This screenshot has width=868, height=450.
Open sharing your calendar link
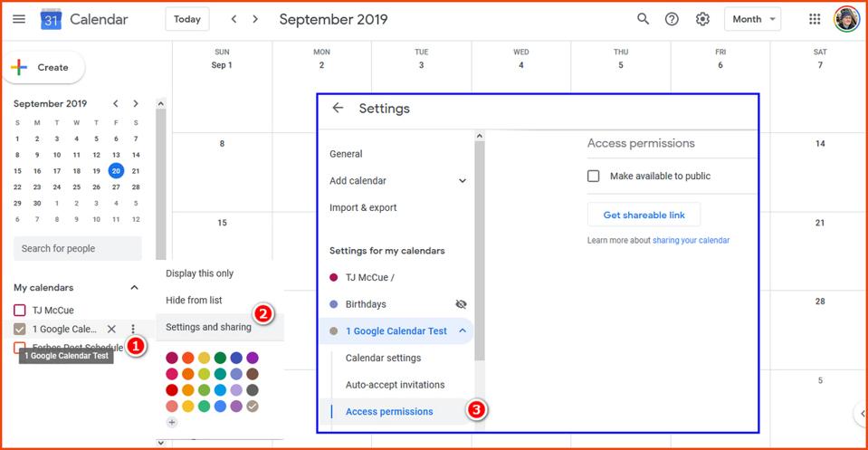pos(691,240)
